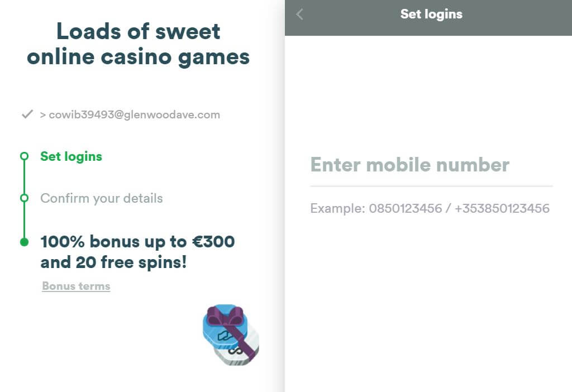Select the green Set logins step label
The image size is (572, 392).
click(71, 156)
